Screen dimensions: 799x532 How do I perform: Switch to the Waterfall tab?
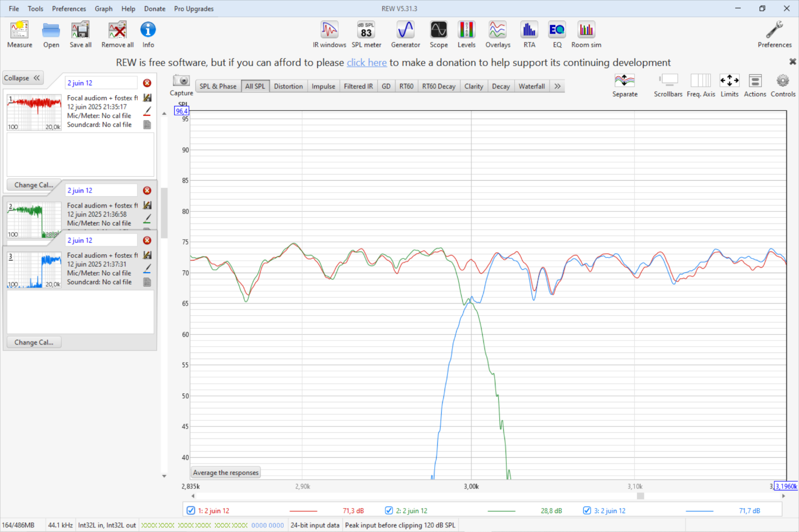[x=531, y=86]
